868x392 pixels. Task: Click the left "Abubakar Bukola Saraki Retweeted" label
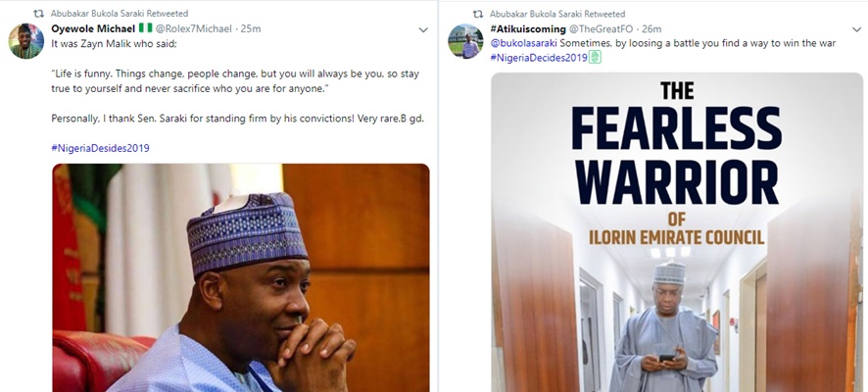point(107,15)
